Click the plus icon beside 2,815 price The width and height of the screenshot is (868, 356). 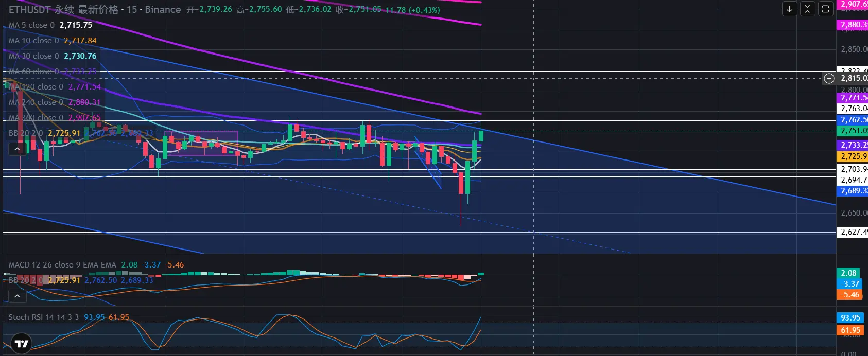pos(829,78)
